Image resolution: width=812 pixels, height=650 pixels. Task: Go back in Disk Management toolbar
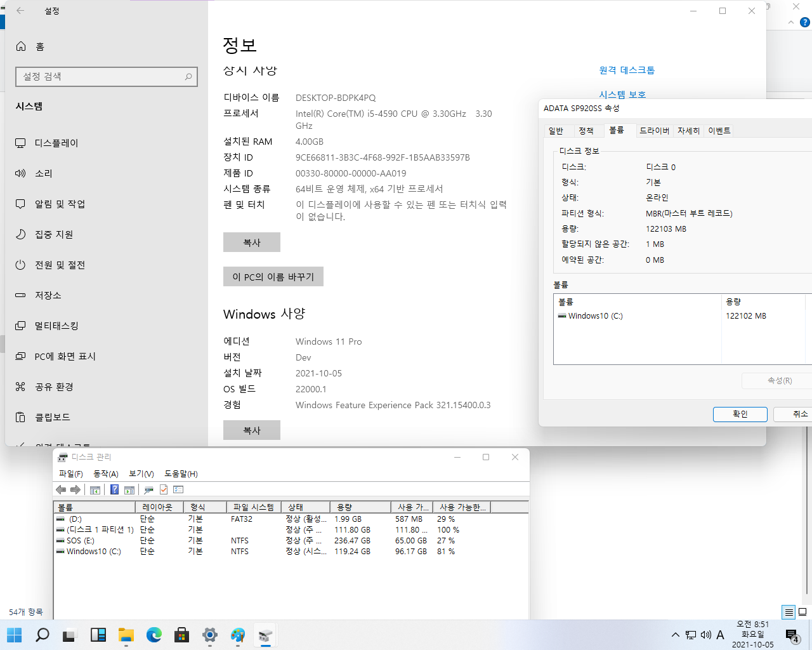[x=61, y=489]
